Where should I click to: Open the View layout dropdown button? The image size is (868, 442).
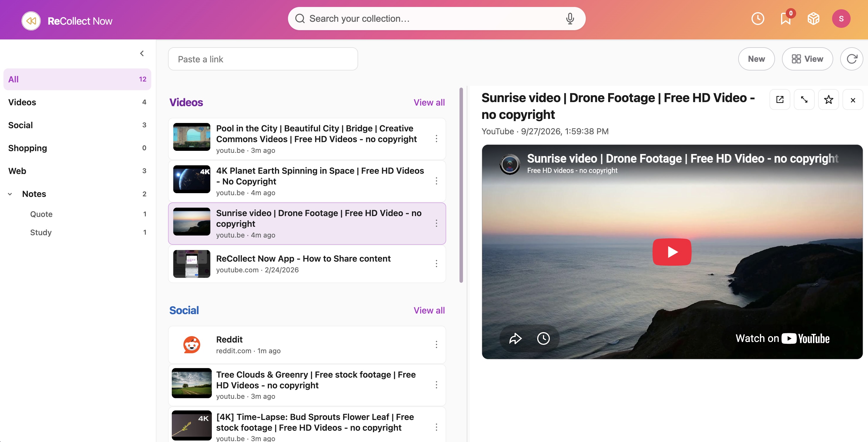(807, 59)
